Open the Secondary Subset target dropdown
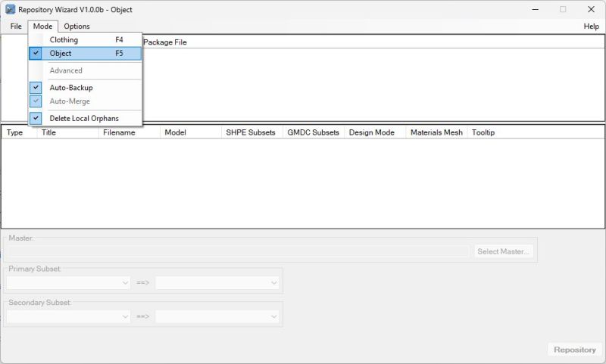Image resolution: width=606 pixels, height=364 pixels. (217, 316)
